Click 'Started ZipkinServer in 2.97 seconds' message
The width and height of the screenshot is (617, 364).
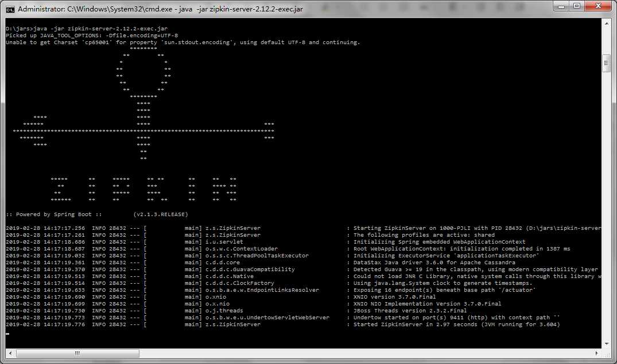[x=456, y=324]
